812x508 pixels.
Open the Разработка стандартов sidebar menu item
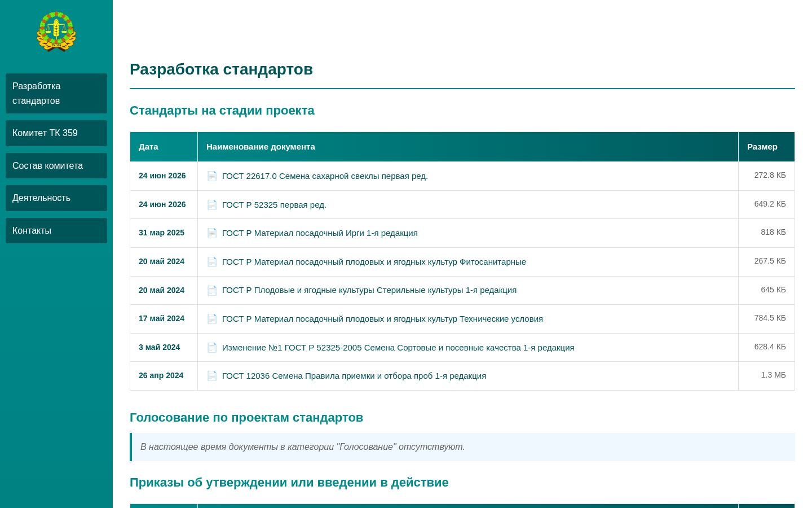coord(56,93)
